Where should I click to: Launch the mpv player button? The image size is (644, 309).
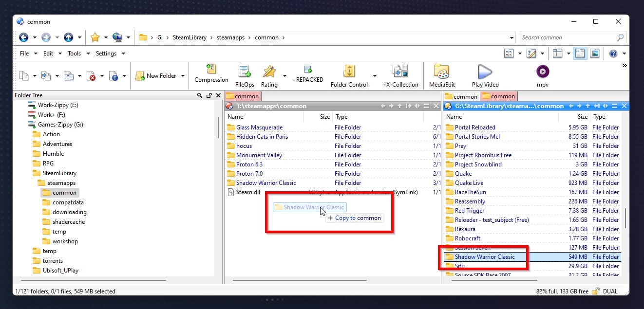point(543,76)
